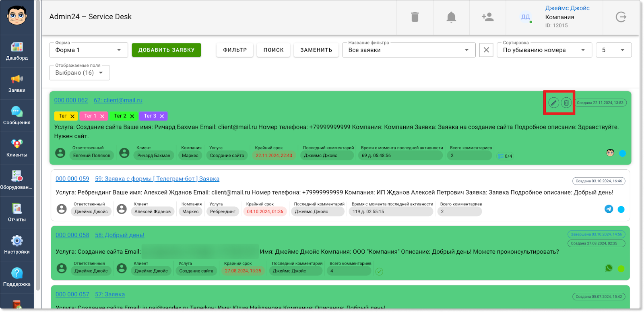
Task: Click the Алексей Жданов client chip
Action: click(153, 211)
